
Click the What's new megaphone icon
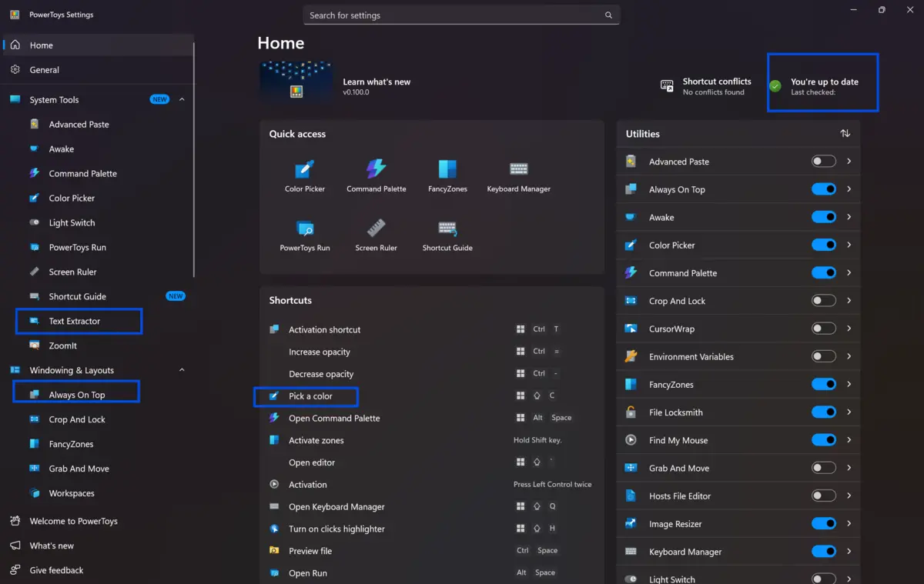point(15,546)
